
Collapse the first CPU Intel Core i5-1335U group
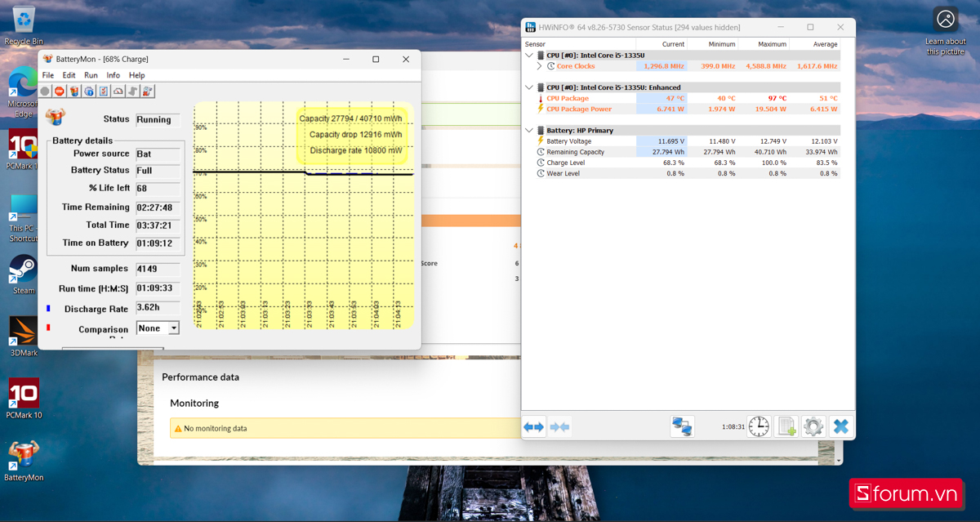tap(529, 56)
